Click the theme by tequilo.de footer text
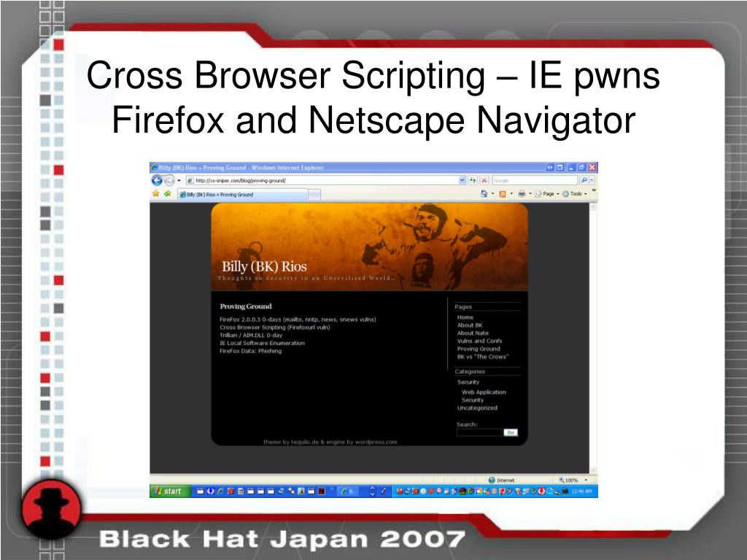This screenshot has height=560, width=747. [330, 442]
